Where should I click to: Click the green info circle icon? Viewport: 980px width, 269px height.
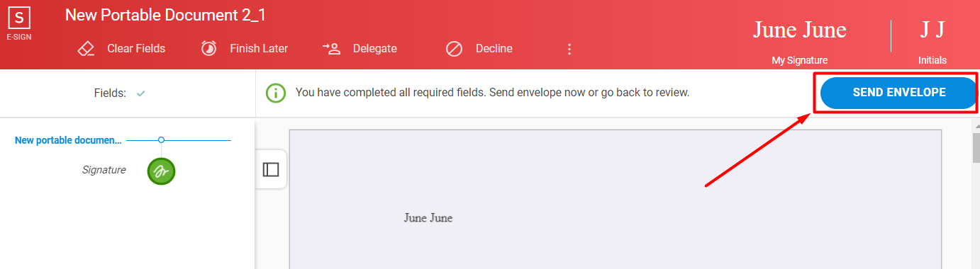[276, 93]
